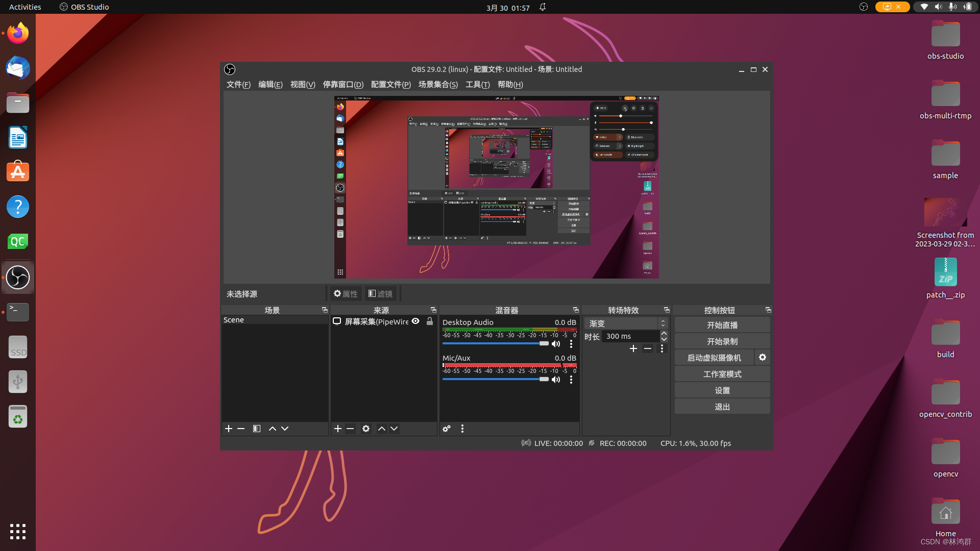Open obs-studio folder on desktop

[x=945, y=40]
